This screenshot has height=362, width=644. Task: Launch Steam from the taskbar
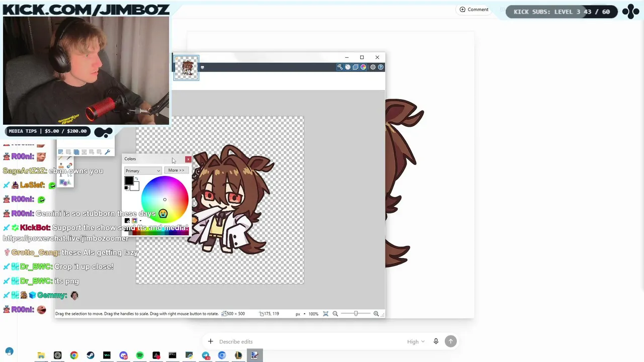pyautogui.click(x=90, y=355)
